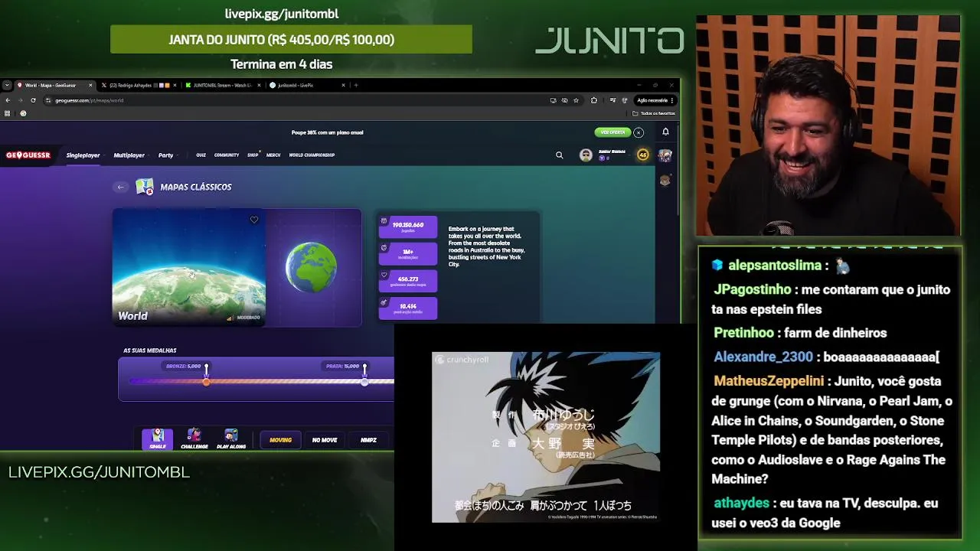Open the Community page

227,155
